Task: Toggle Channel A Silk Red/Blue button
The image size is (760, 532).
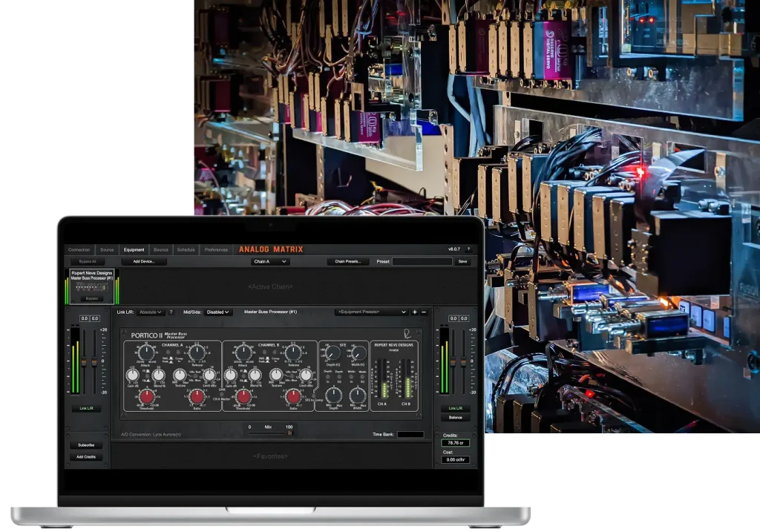Action: (194, 376)
